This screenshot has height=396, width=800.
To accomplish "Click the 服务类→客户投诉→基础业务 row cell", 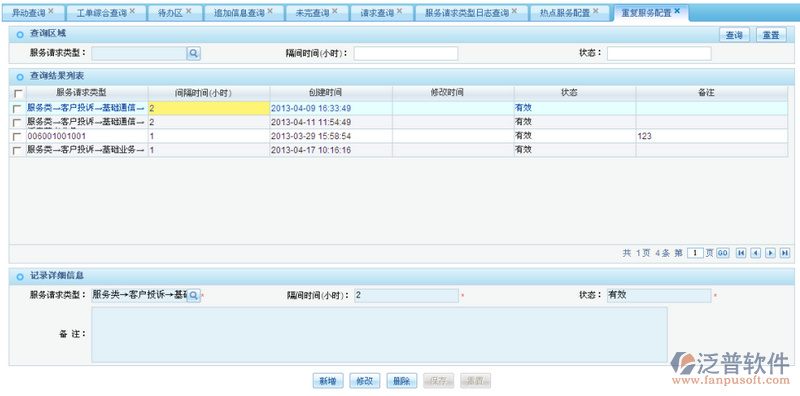I will pyautogui.click(x=87, y=151).
